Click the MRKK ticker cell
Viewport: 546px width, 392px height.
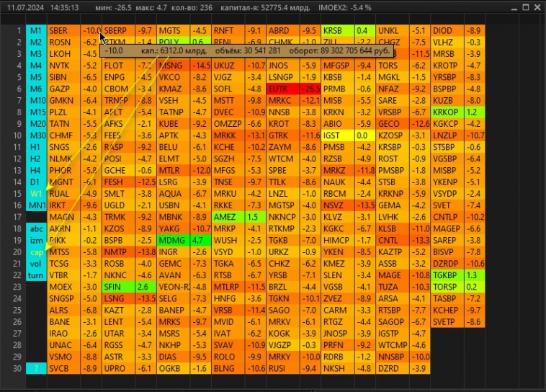point(228,135)
